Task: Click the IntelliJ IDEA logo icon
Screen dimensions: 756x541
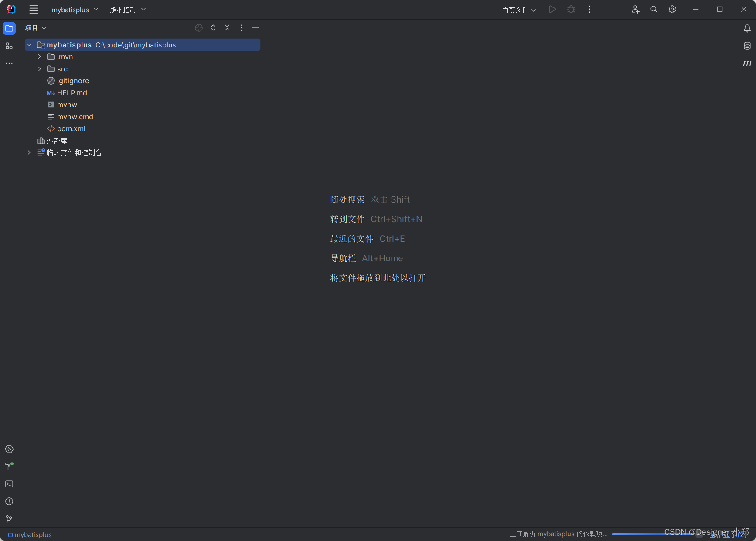Action: 11,9
